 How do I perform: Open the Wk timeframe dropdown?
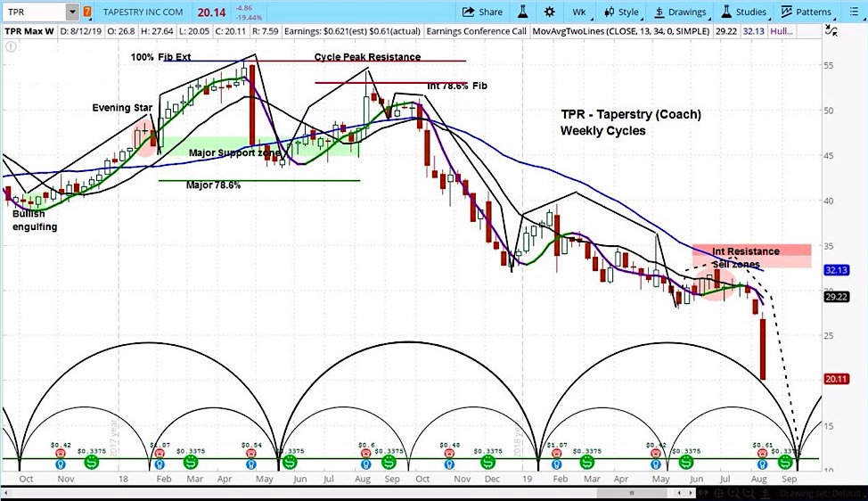tap(579, 12)
